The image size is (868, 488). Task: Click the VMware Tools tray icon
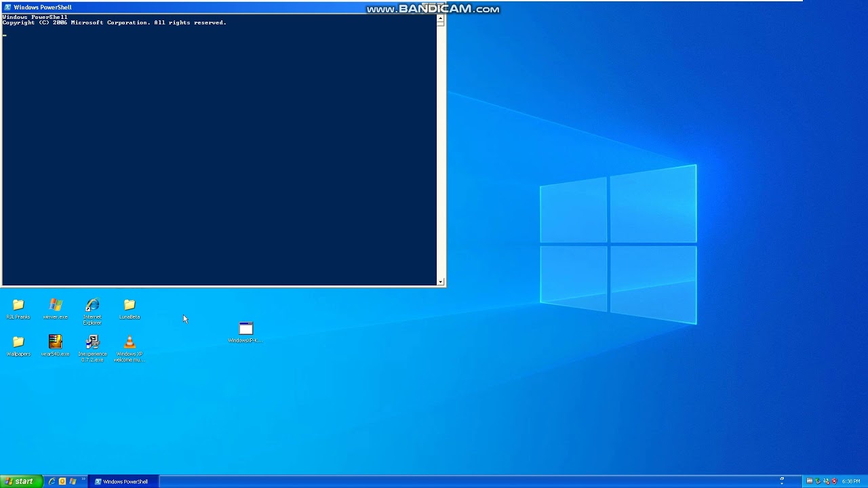point(809,481)
